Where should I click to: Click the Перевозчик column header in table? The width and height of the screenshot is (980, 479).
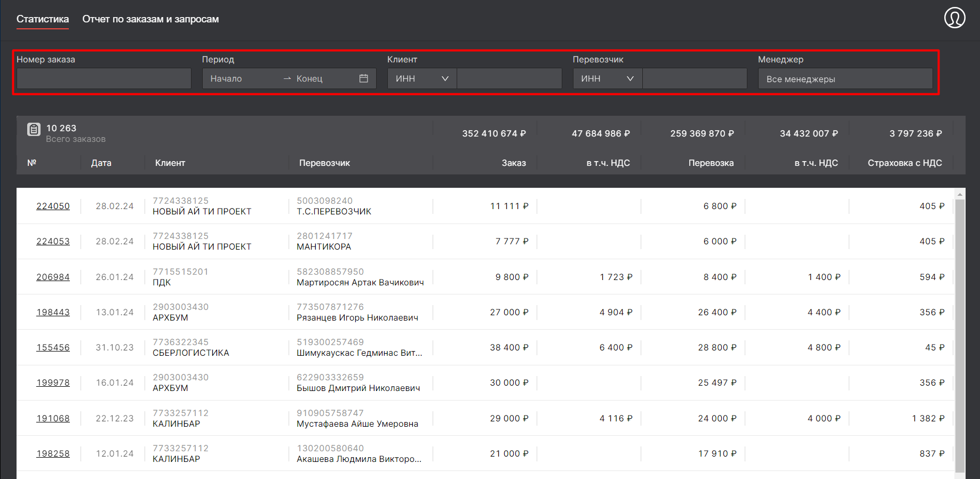(324, 163)
